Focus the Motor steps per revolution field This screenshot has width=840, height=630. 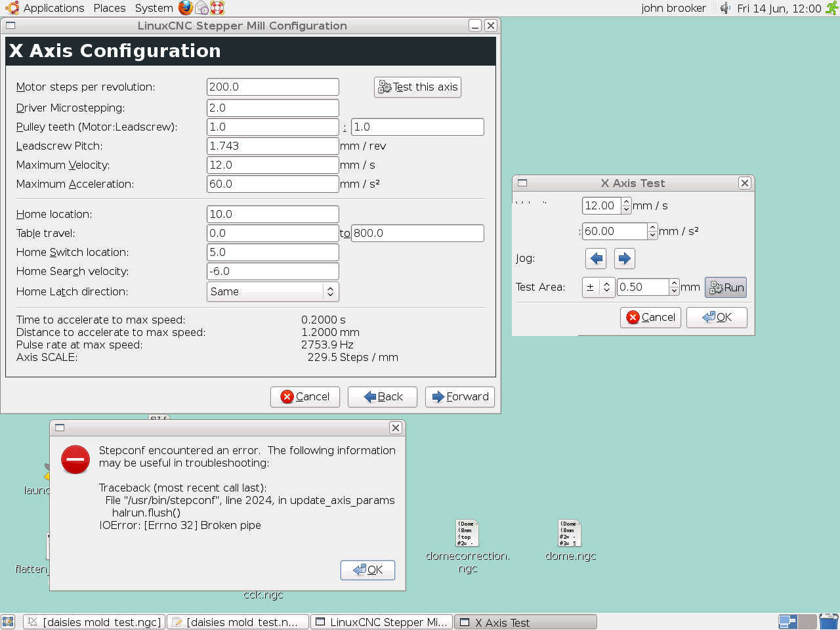(x=273, y=87)
